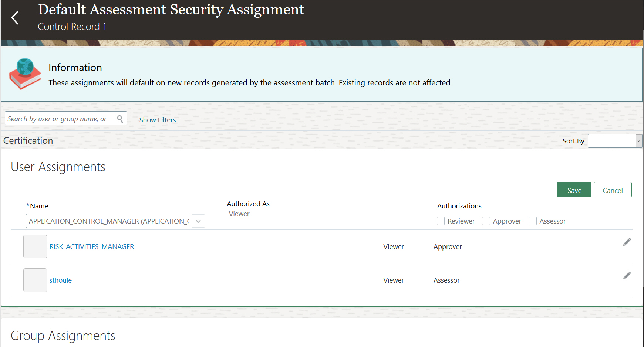Click the user or group search field

pos(59,119)
